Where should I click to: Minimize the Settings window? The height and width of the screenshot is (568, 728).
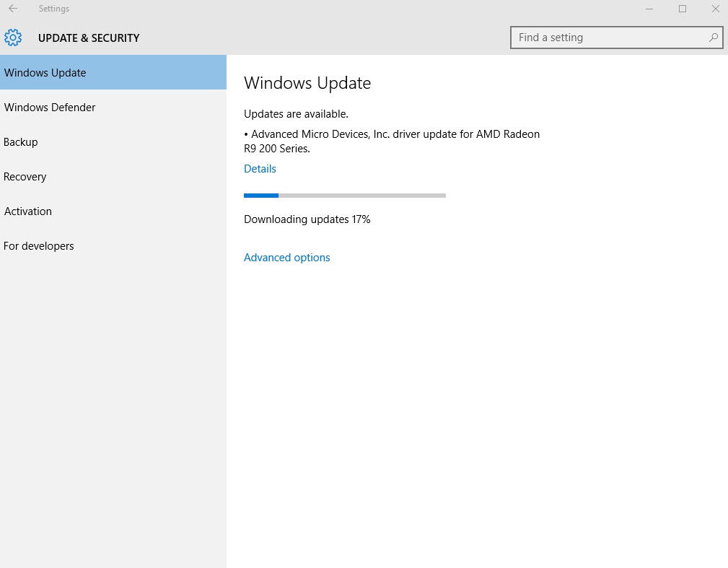(x=649, y=9)
